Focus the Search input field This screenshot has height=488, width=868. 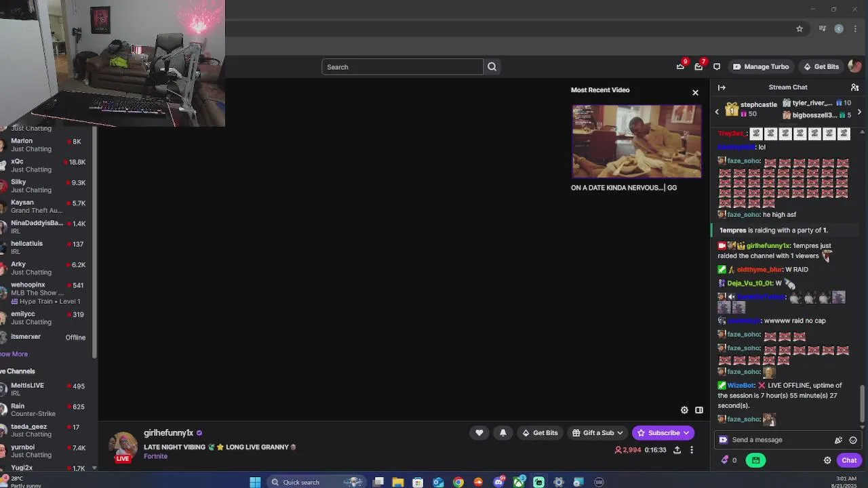403,66
